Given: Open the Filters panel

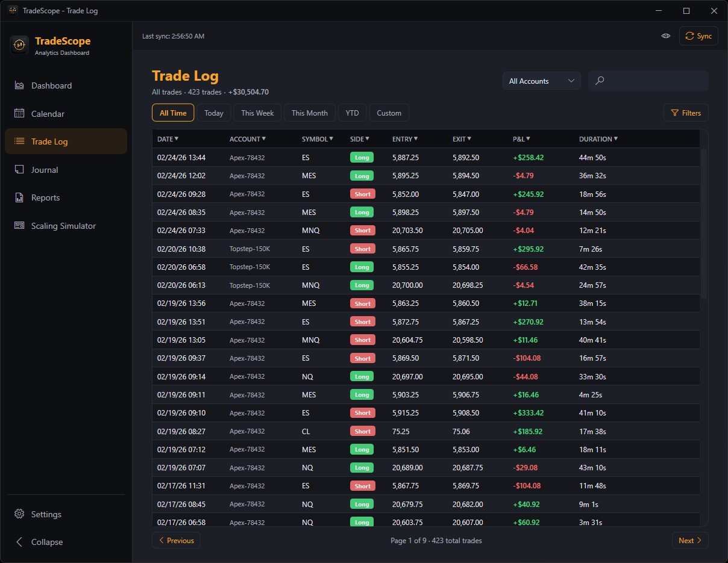Looking at the screenshot, I should [x=686, y=113].
